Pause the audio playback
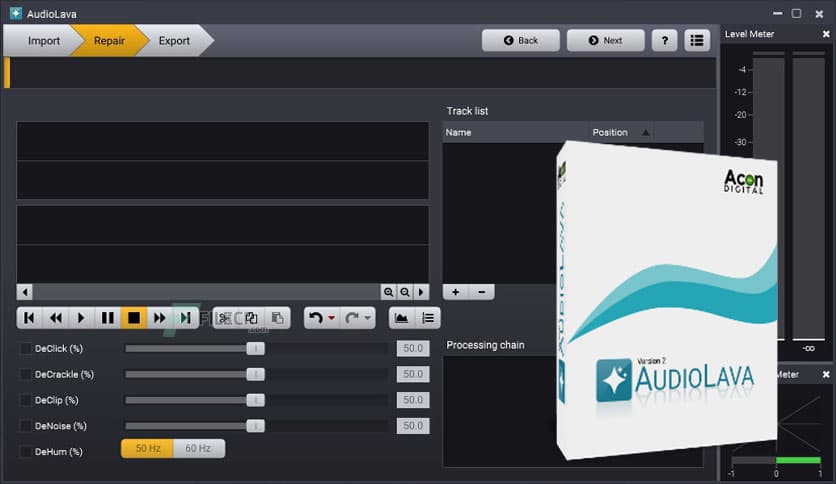This screenshot has width=836, height=484. click(107, 318)
